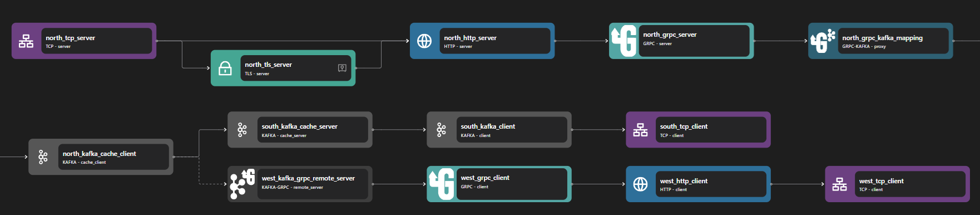
Task: Click the 'GRPC-KAFKA - proxy' subtitle text
Action: 864,47
